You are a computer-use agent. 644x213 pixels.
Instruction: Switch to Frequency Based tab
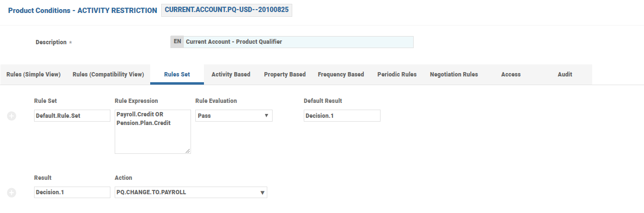[341, 75]
